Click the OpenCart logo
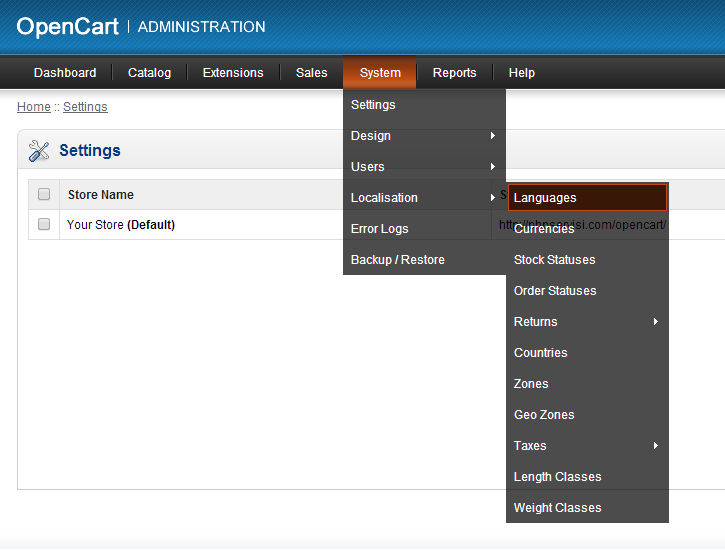Viewport: 725px width, 550px height. (x=68, y=27)
